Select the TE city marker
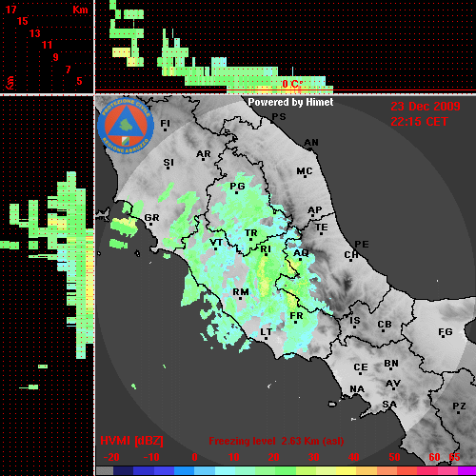The image size is (476, 476). pyautogui.click(x=321, y=233)
